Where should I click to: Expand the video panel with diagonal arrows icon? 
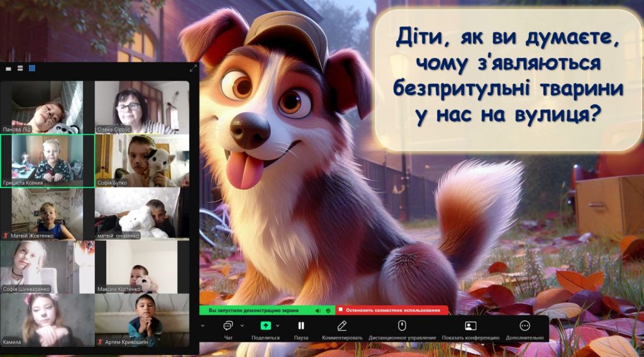[x=193, y=68]
